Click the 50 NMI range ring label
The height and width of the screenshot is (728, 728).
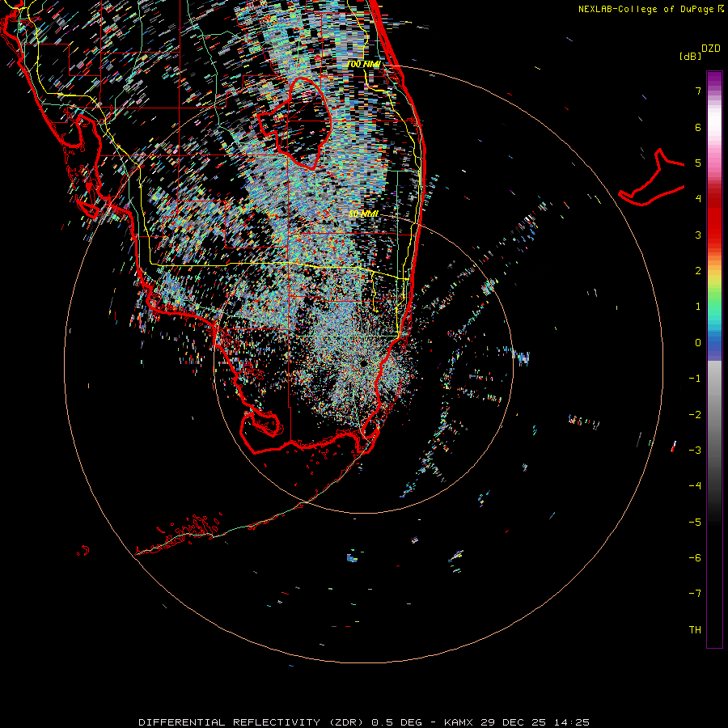click(x=363, y=214)
